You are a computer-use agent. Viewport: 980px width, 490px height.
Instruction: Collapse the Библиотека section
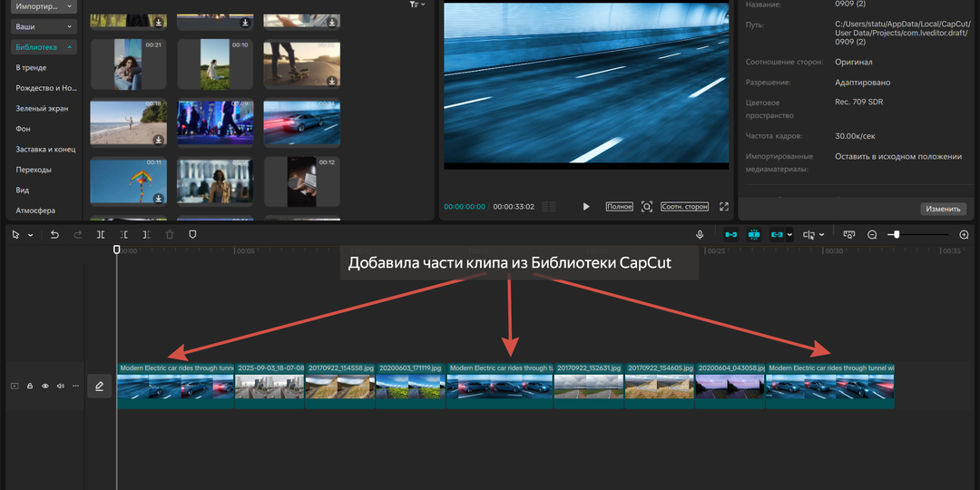point(44,47)
